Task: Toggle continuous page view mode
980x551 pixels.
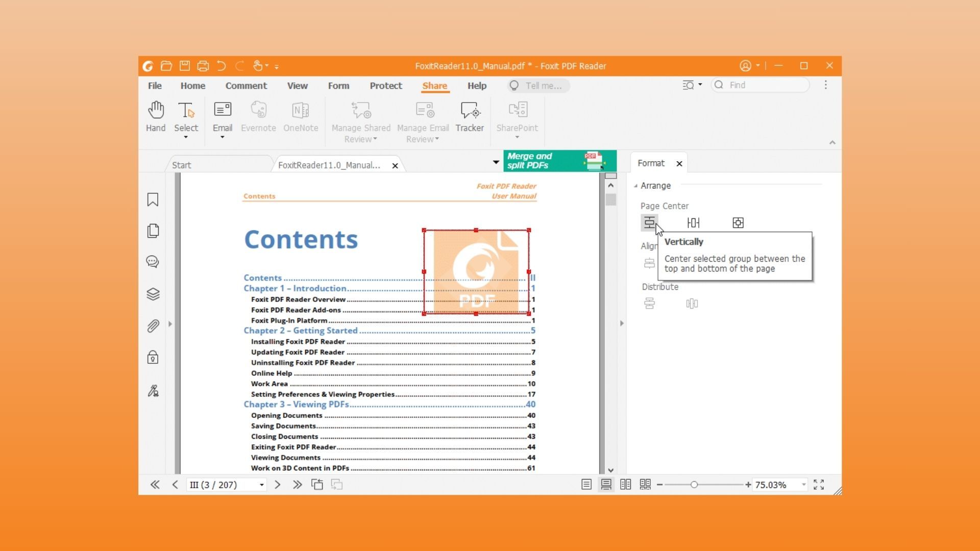Action: [606, 485]
